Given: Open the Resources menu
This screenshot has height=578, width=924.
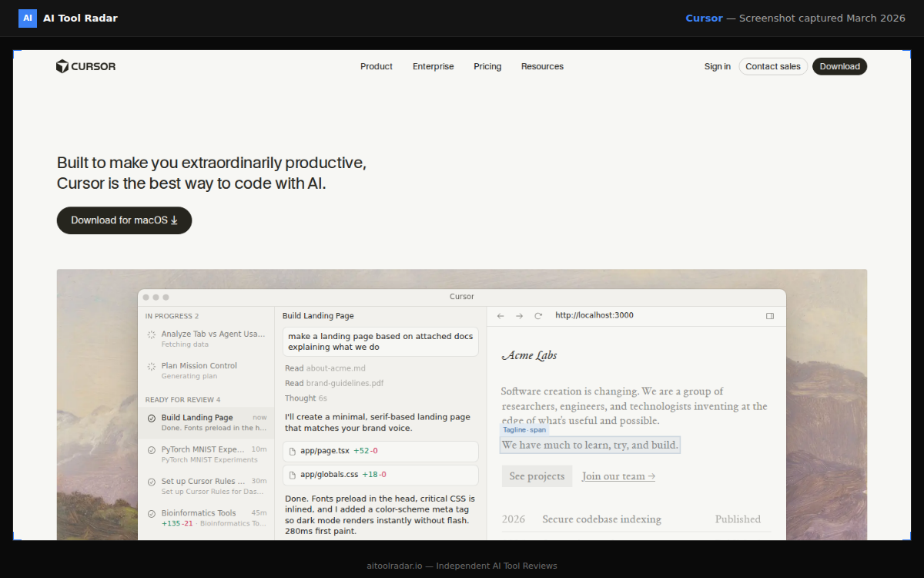Looking at the screenshot, I should [542, 66].
